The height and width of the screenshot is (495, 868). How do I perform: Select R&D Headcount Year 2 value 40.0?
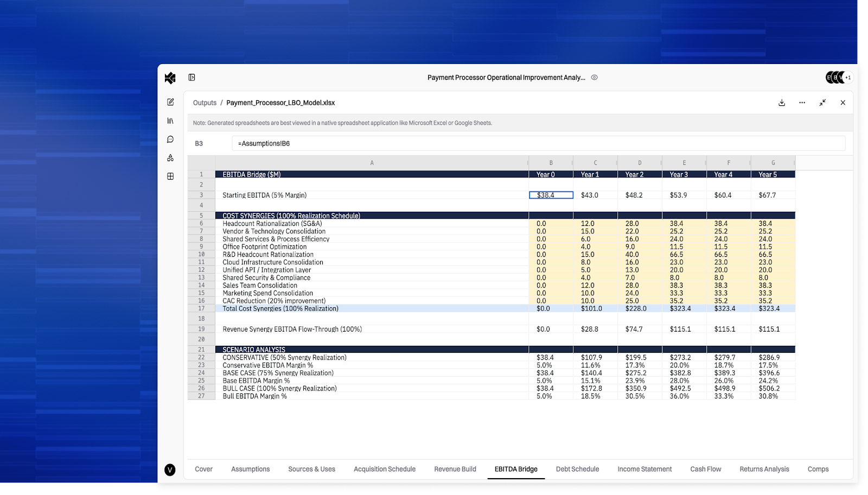[x=640, y=255]
